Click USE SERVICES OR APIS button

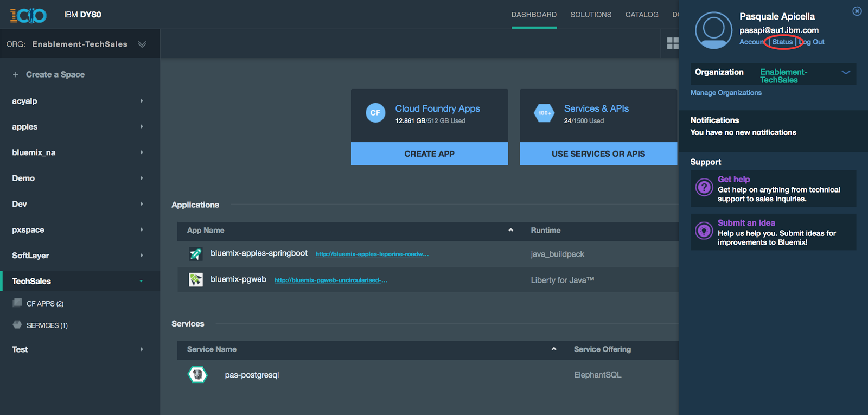click(598, 154)
